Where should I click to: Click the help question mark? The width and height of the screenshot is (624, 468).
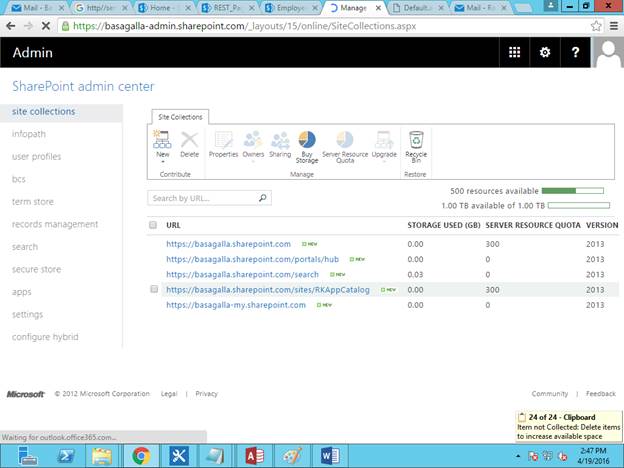[x=575, y=52]
